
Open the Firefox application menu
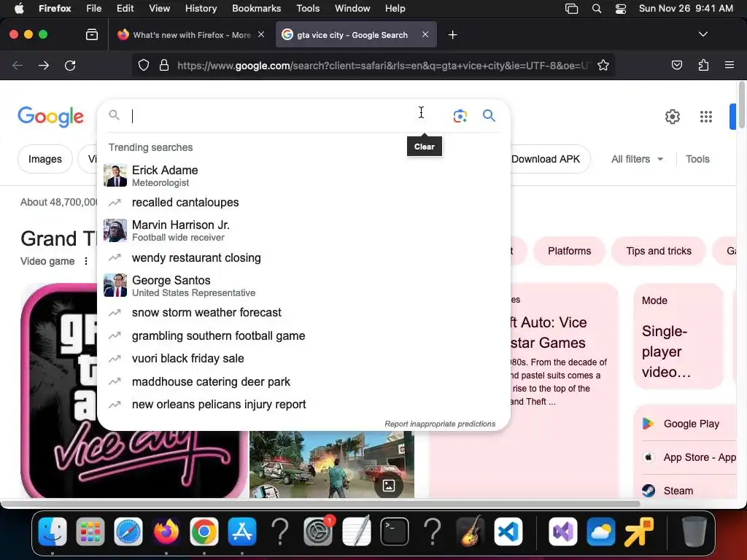[729, 65]
